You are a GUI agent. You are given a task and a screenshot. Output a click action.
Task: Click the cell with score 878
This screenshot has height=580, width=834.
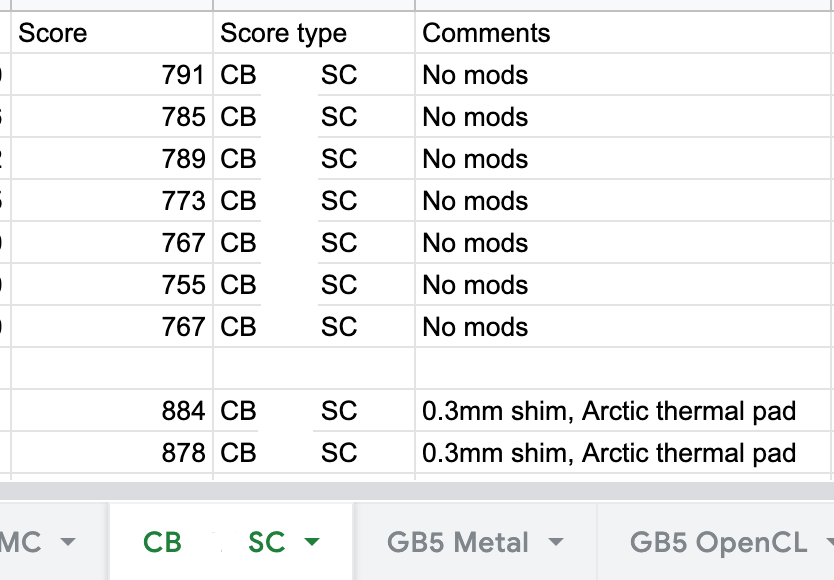(112, 453)
